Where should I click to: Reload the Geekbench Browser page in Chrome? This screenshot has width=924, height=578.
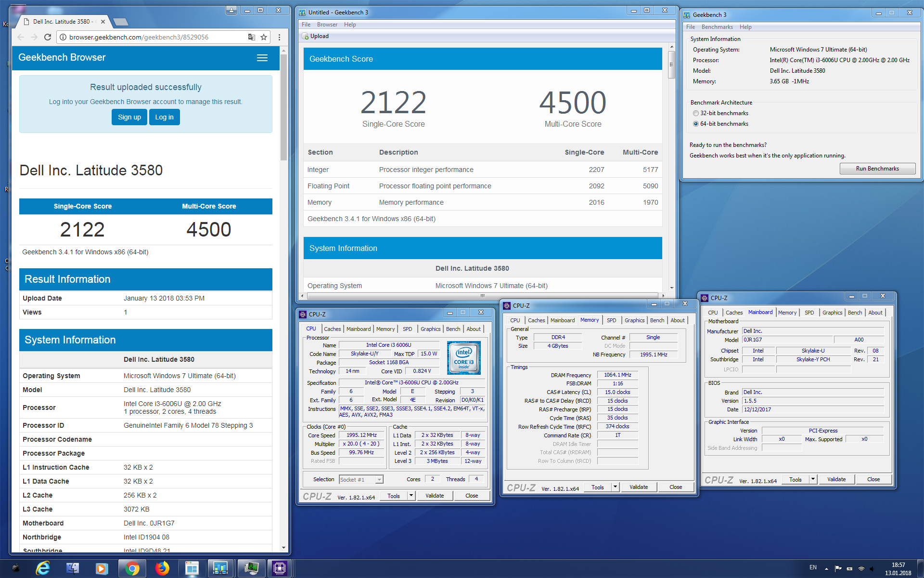47,37
